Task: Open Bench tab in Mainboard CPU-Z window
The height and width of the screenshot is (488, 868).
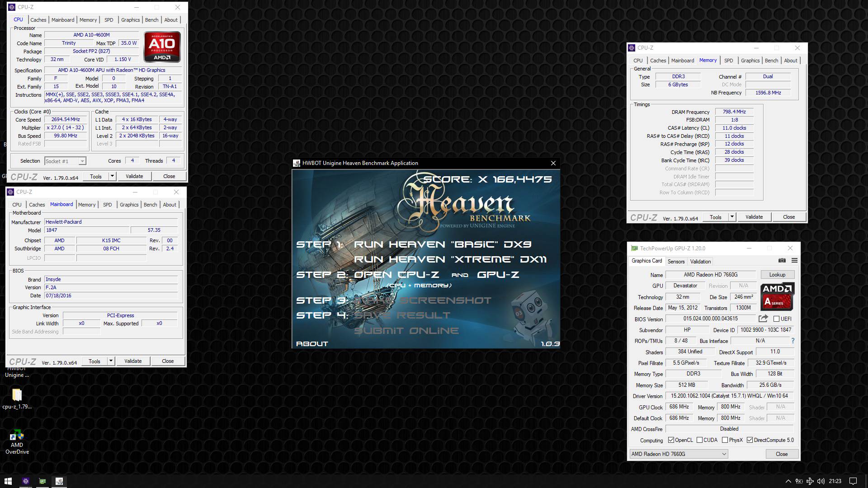Action: click(150, 205)
